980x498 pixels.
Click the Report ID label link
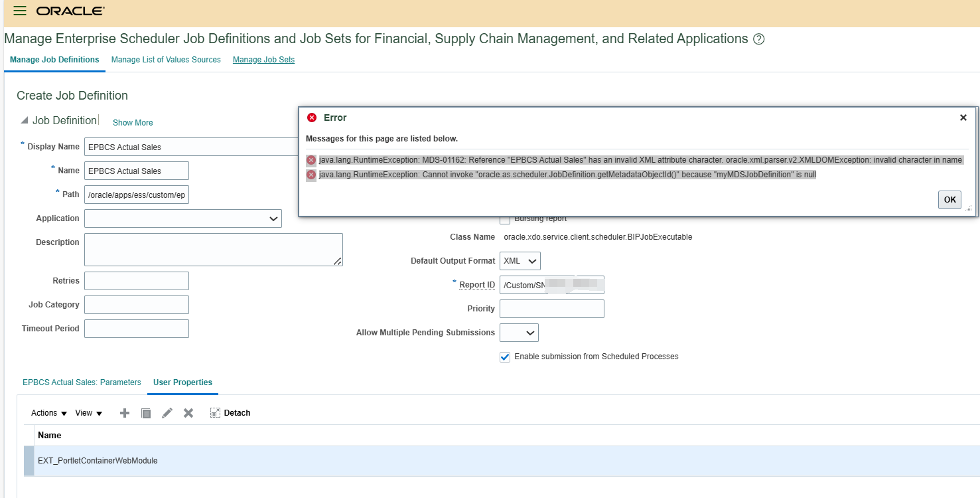[x=477, y=285]
